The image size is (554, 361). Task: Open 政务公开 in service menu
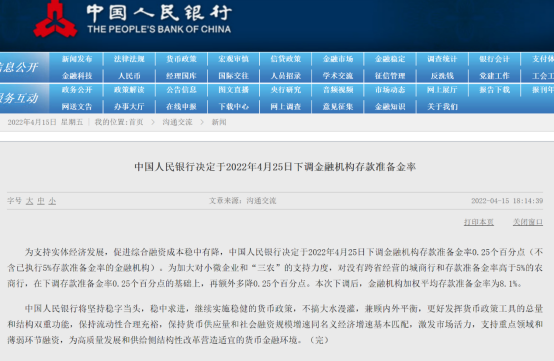(77, 90)
